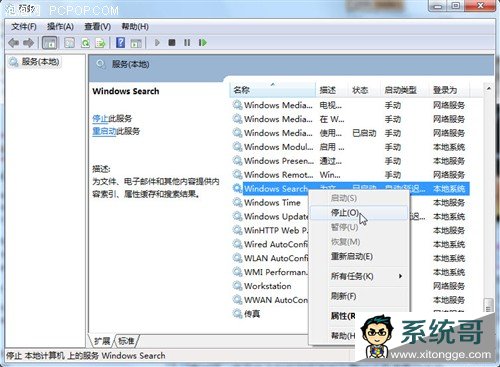Click the Forward arrow toolbar icon
The height and width of the screenshot is (367, 500).
pyautogui.click(x=29, y=43)
